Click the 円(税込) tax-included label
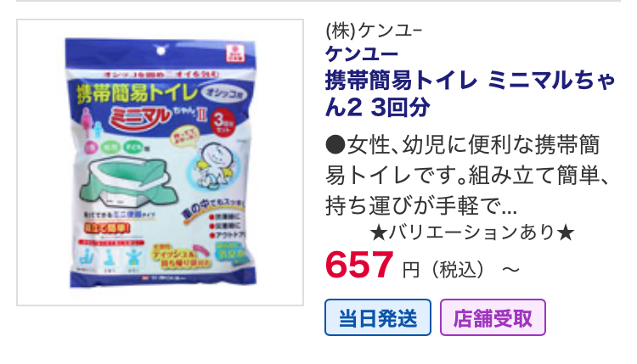This screenshot has height=364, width=637. point(443,270)
